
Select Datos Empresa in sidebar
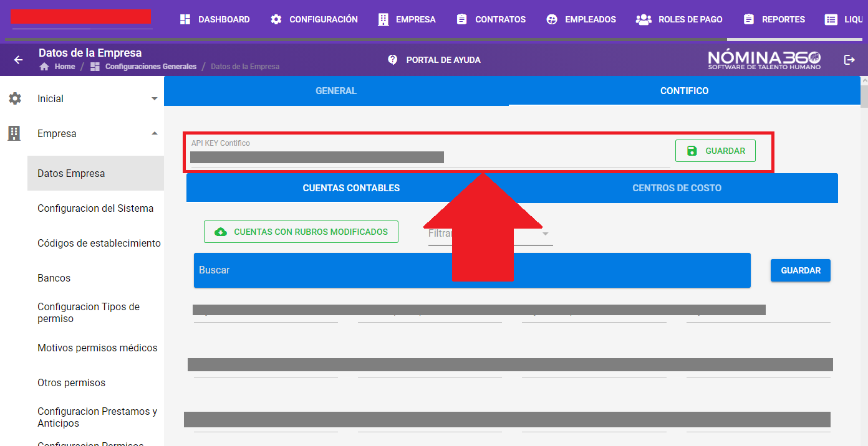(x=95, y=173)
